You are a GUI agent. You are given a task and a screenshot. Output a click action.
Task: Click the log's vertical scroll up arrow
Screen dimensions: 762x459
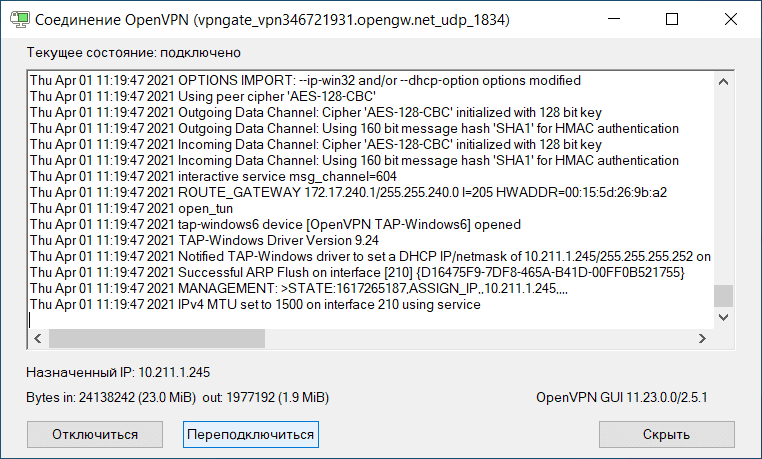pos(723,81)
